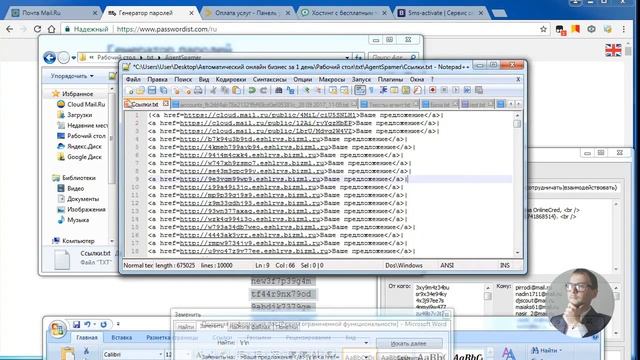Switch language via UK flag icon
This screenshot has height=360, width=640.
pos(613,50)
